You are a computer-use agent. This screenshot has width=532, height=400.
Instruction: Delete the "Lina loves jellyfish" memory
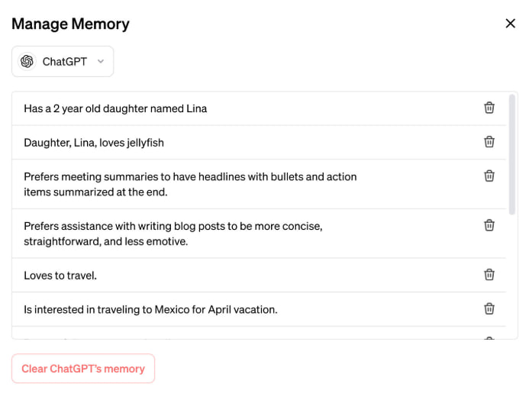489,142
